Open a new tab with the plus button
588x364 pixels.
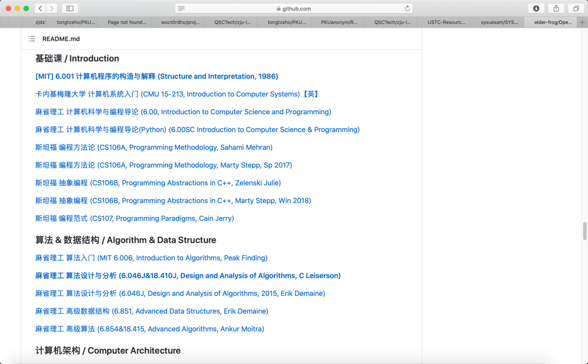coord(582,22)
